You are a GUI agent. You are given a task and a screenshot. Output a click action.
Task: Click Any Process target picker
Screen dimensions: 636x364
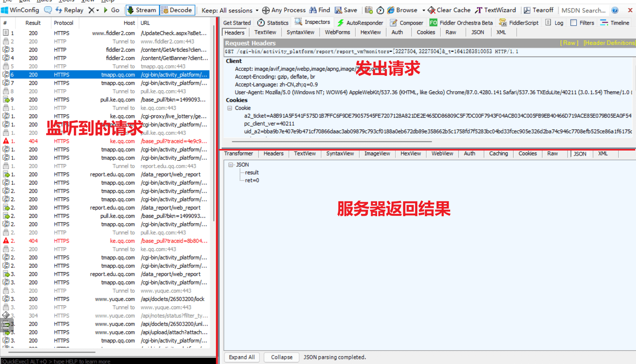(284, 10)
